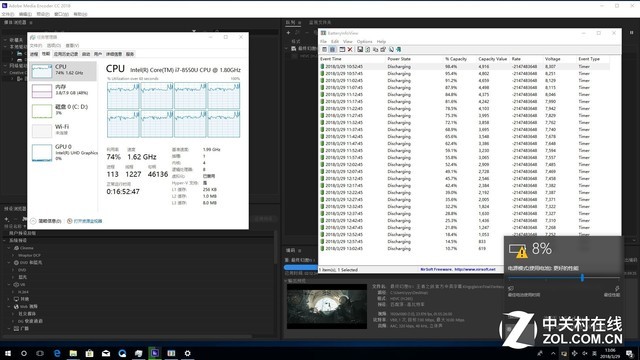The height and width of the screenshot is (360, 640).
Task: Switch to Task Manager Users tab
Action: [x=98, y=54]
